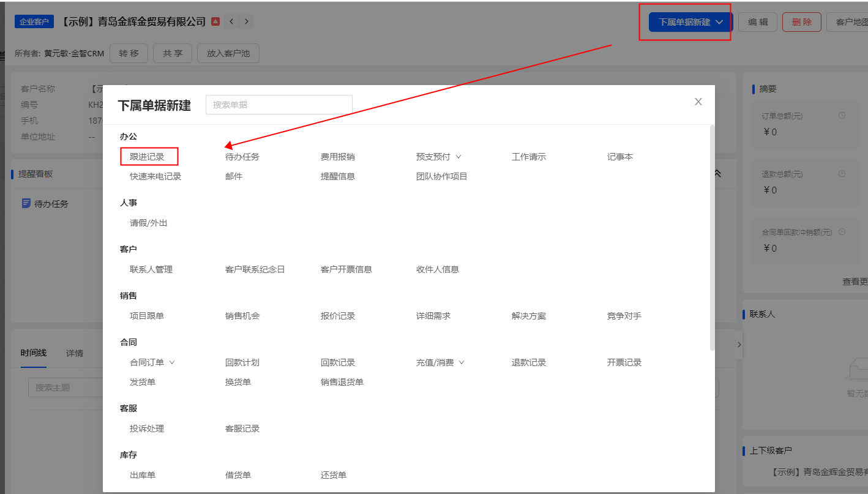Collapse panel with double up chevron icon

(x=718, y=174)
